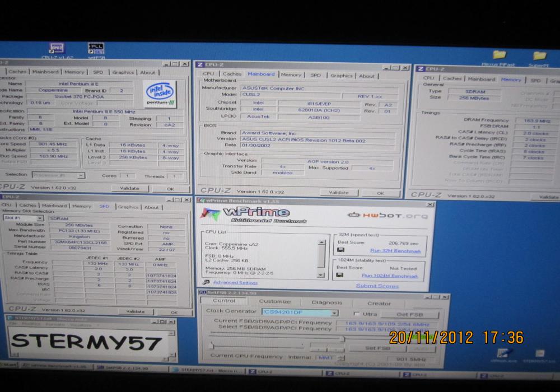This screenshot has width=560, height=392.
Task: Open the Clock Generator ICS94201DF dropdown
Action: click(x=335, y=312)
